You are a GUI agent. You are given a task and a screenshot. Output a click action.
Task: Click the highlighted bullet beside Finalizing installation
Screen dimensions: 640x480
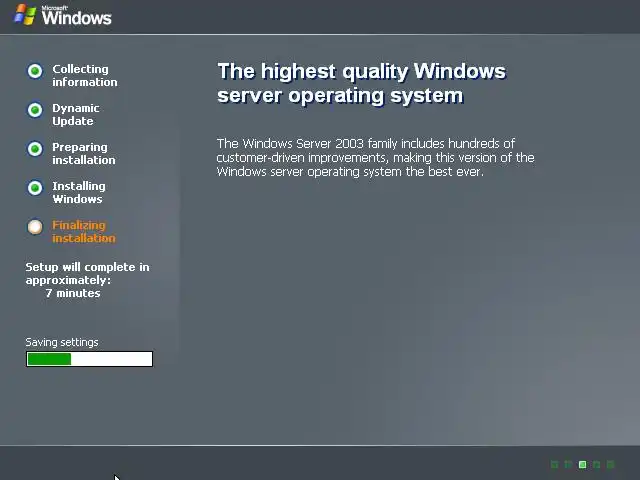(x=35, y=227)
